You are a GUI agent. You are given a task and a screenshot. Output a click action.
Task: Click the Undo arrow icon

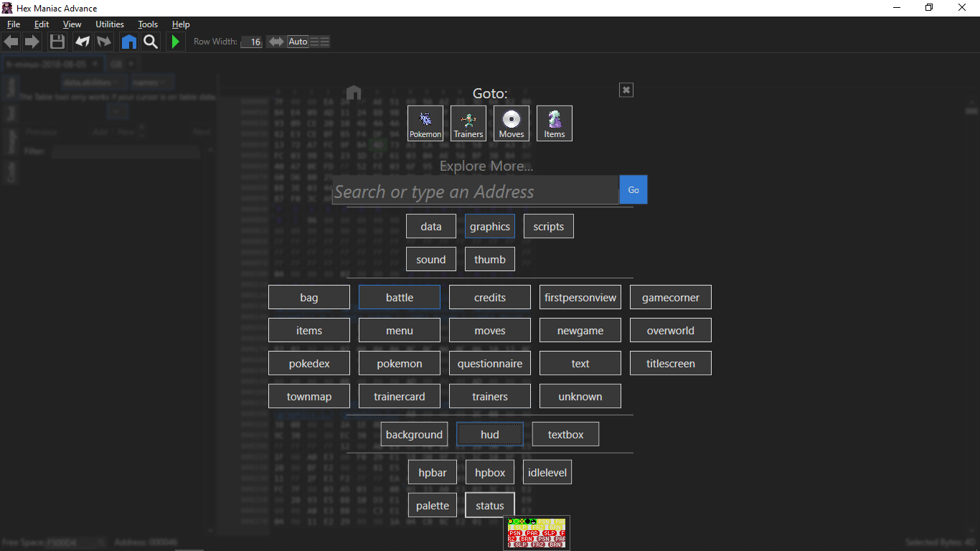tap(83, 42)
